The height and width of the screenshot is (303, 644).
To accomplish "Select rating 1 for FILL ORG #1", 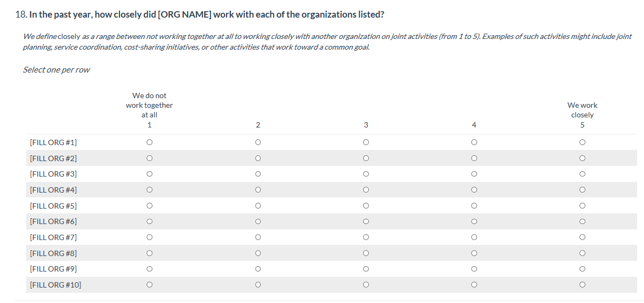I will coord(149,142).
